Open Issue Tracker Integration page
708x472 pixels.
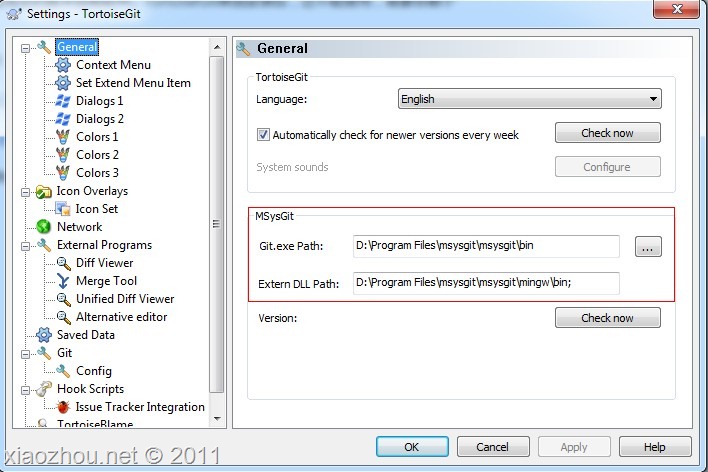coord(140,407)
